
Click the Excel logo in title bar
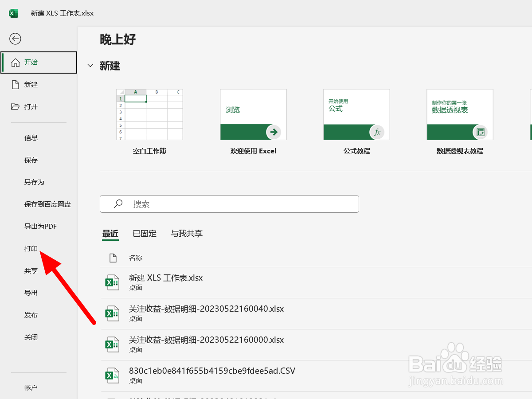(x=13, y=13)
